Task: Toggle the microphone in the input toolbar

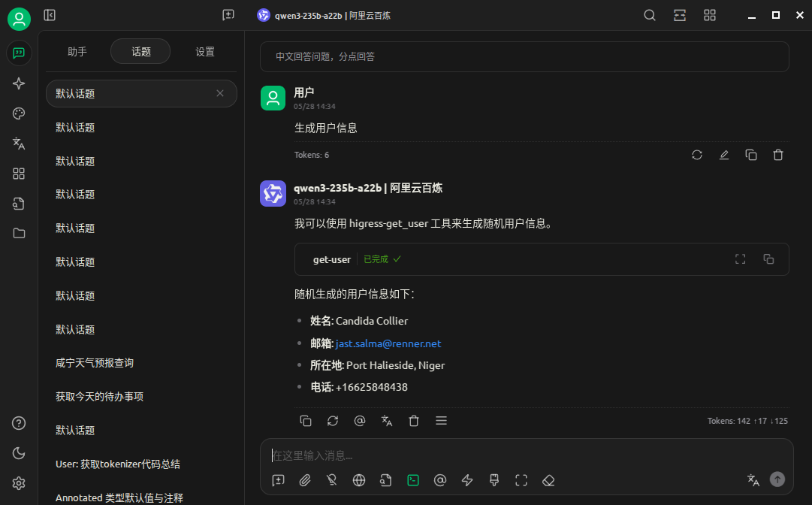Action: (331, 479)
